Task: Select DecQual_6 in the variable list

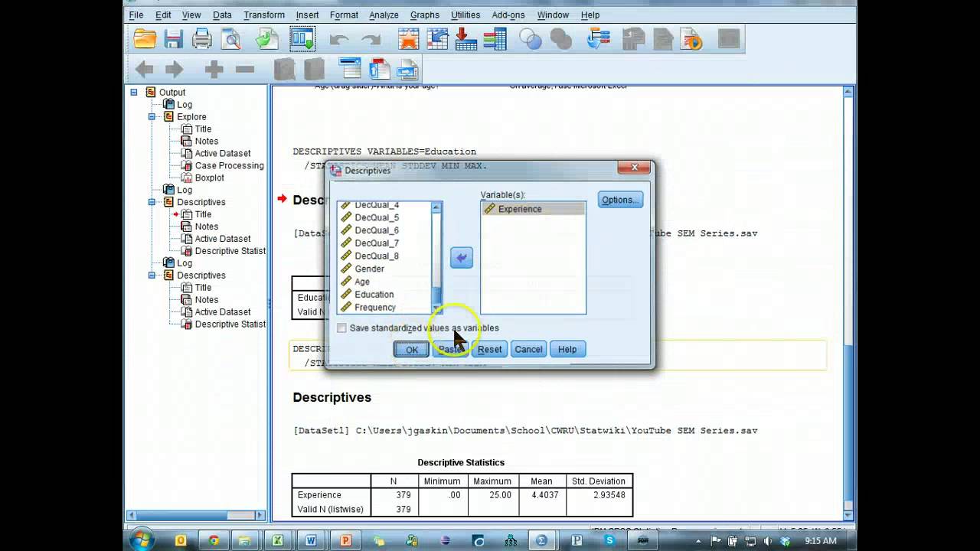Action: 377,230
